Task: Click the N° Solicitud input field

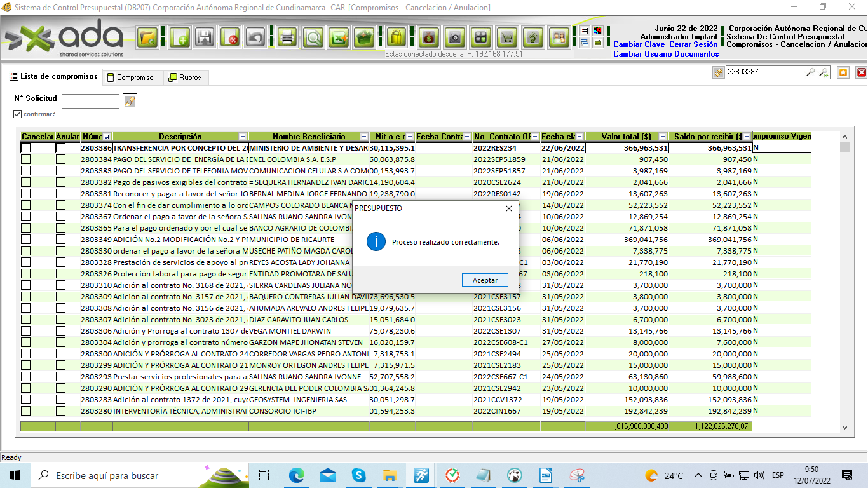Action: tap(90, 101)
